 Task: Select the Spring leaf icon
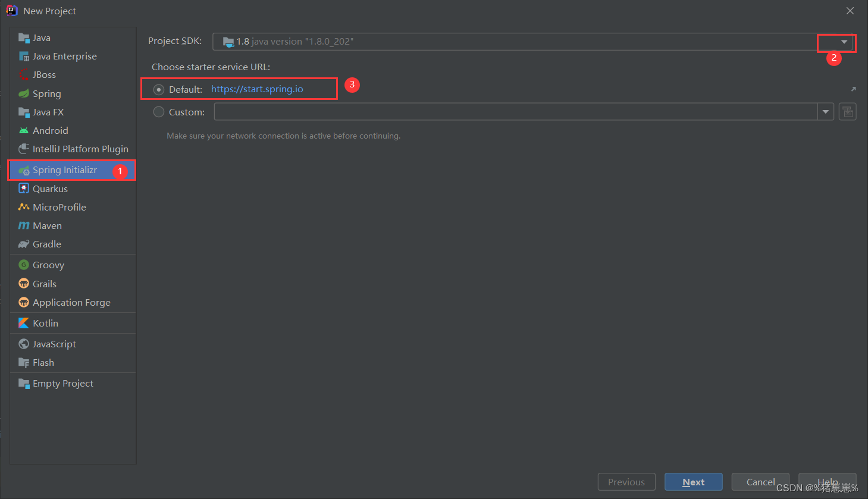(24, 94)
